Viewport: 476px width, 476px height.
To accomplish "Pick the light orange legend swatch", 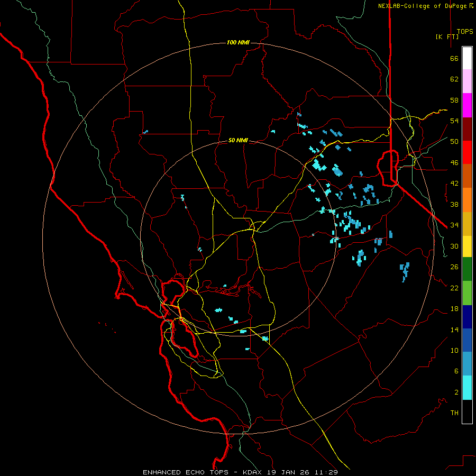I will pyautogui.click(x=467, y=200).
